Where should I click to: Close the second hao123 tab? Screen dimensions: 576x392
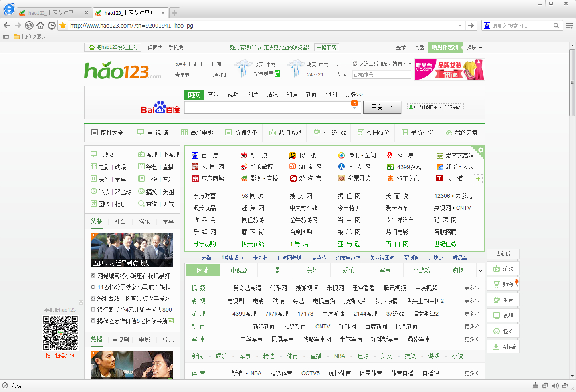(163, 13)
